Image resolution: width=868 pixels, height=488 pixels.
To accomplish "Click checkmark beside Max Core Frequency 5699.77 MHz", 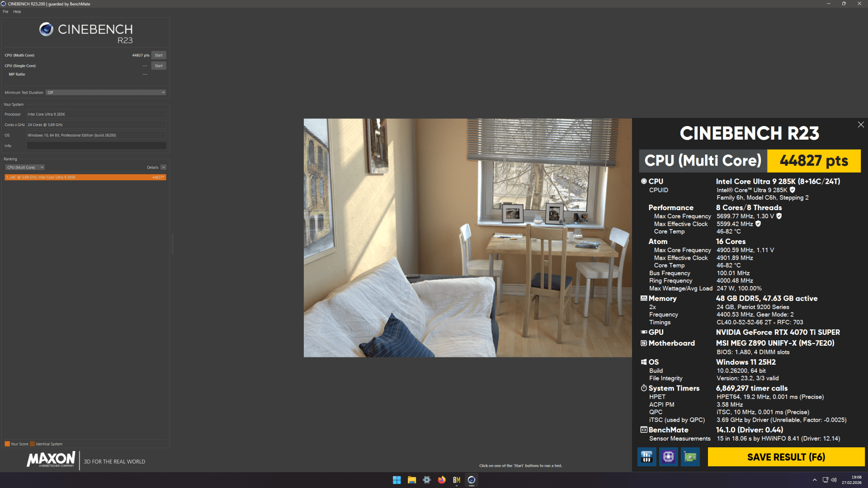I will [778, 216].
